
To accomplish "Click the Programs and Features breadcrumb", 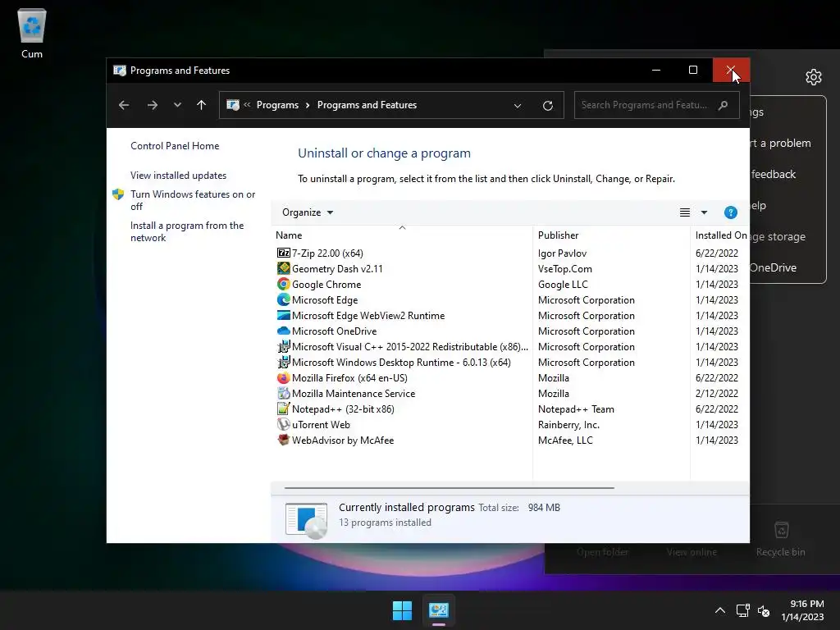I will point(367,105).
